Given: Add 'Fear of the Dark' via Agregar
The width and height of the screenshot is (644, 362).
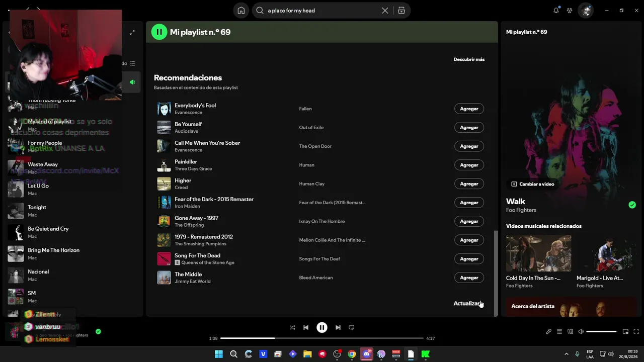Looking at the screenshot, I should (469, 203).
